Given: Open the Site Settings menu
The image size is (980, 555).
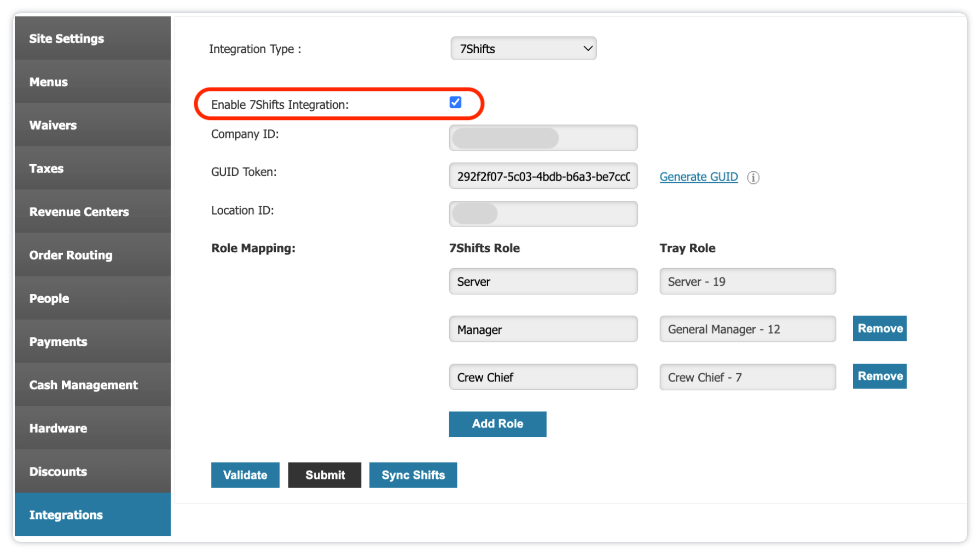Looking at the screenshot, I should pos(92,38).
